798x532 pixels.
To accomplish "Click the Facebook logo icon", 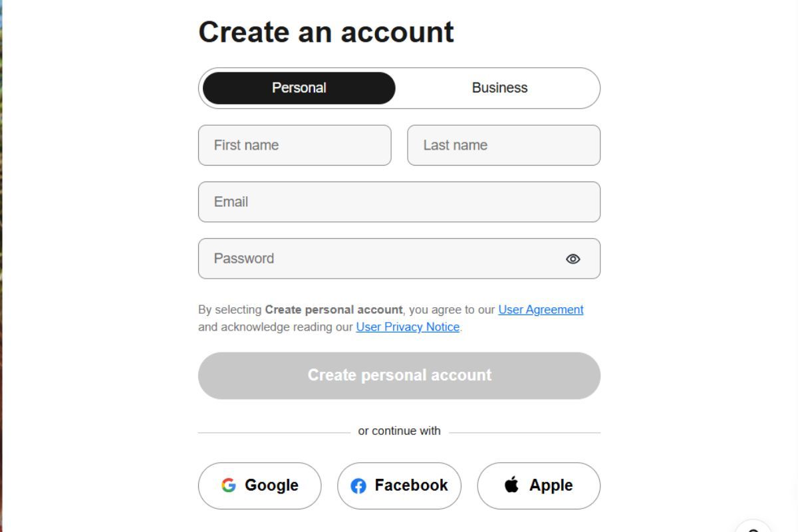I will 358,486.
